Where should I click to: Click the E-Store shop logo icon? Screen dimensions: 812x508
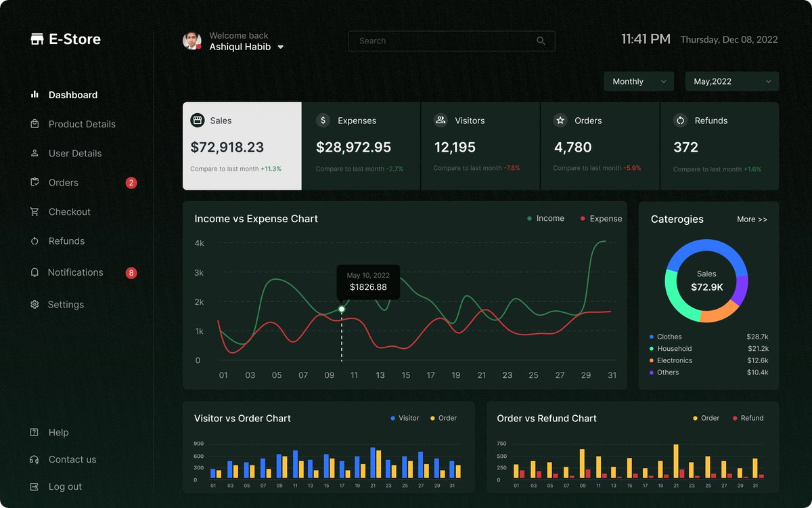(x=37, y=39)
